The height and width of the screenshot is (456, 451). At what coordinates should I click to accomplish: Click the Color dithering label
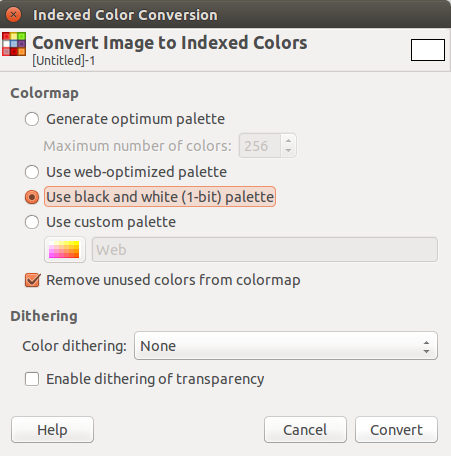[x=74, y=346]
